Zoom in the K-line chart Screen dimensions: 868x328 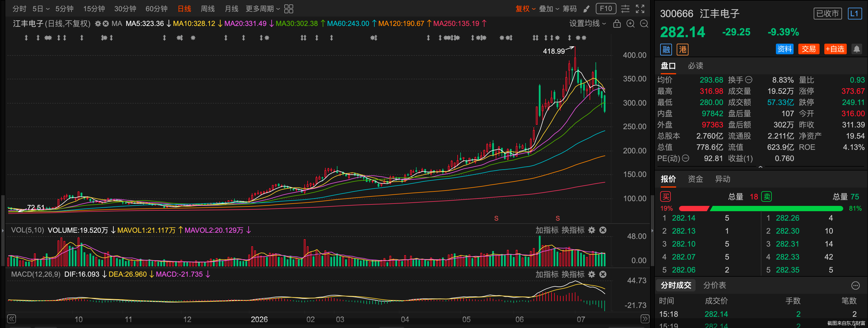(630, 24)
